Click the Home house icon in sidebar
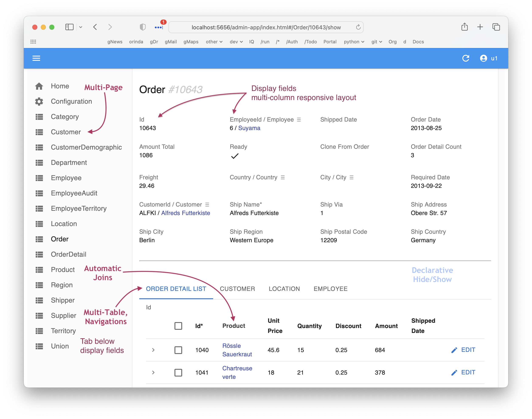 pyautogui.click(x=39, y=86)
